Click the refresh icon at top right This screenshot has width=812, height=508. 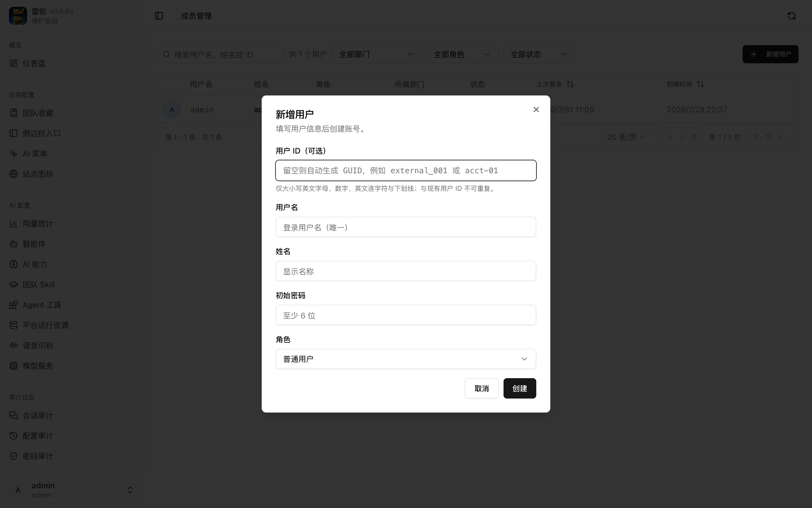click(x=791, y=16)
